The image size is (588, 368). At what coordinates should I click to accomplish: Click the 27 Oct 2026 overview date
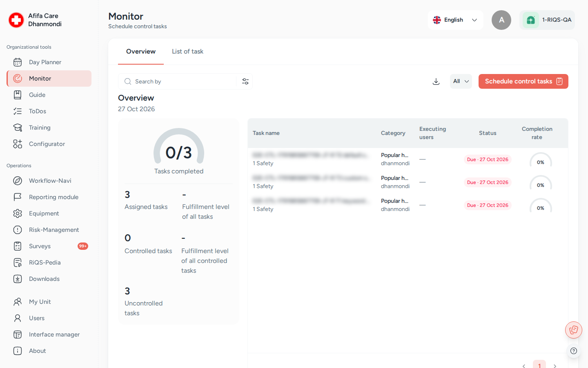(x=136, y=109)
